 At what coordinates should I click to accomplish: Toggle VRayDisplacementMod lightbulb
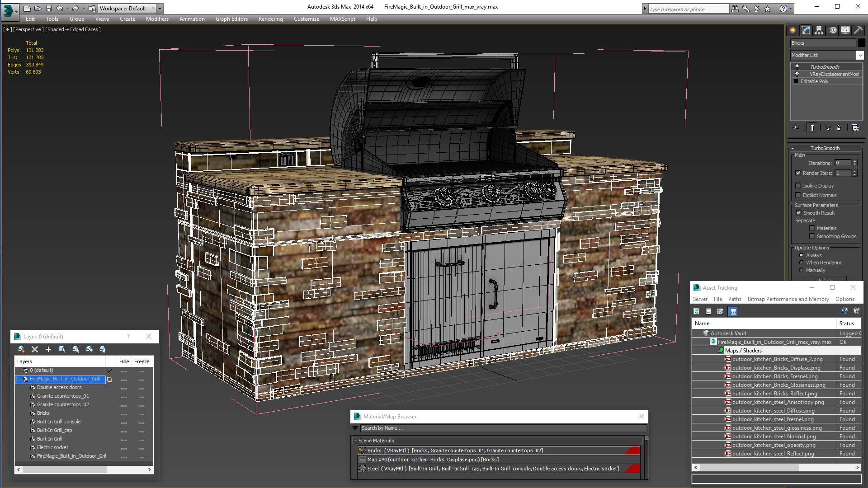click(x=797, y=74)
